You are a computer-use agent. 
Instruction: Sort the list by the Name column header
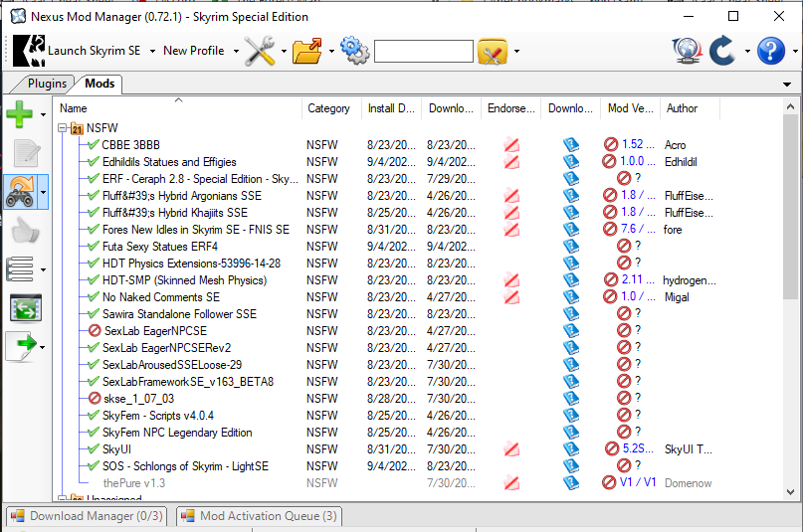(x=177, y=108)
